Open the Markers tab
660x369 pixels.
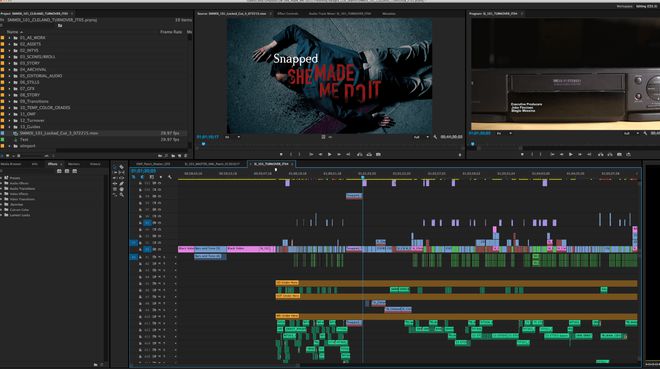[x=74, y=164]
